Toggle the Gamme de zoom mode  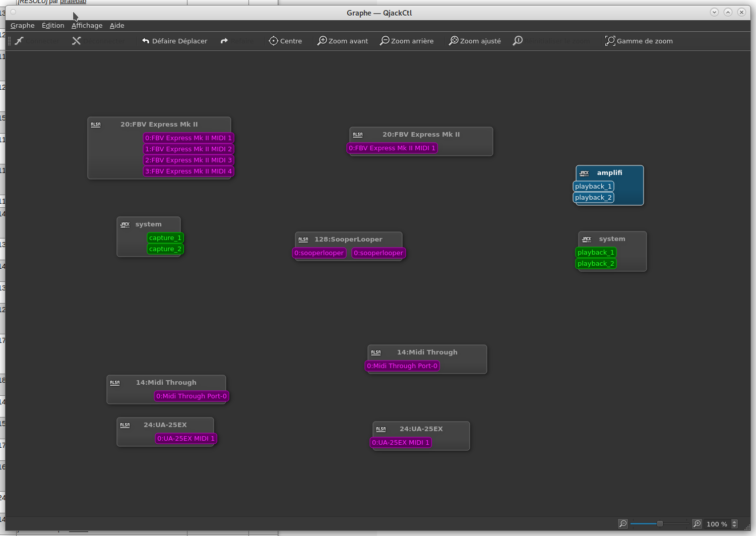(x=639, y=41)
